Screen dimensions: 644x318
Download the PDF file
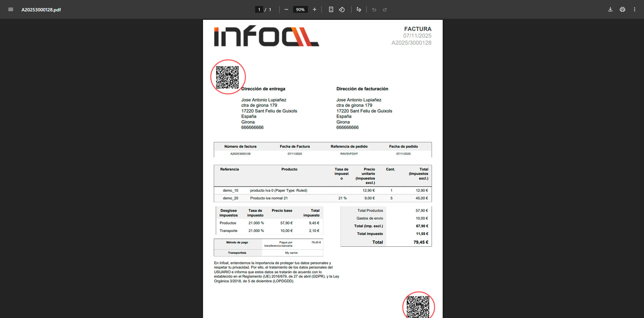point(610,9)
